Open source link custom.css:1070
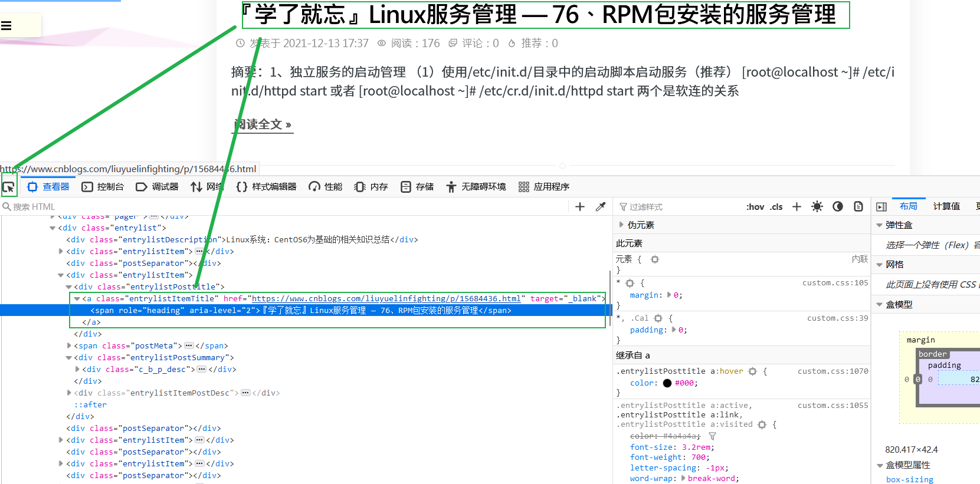The width and height of the screenshot is (980, 484). (832, 371)
